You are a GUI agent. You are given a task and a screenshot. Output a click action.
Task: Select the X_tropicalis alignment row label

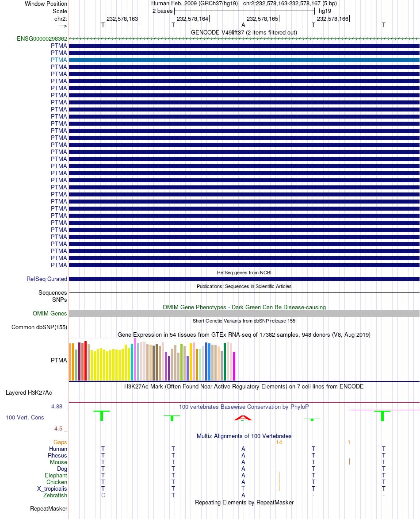tap(52, 488)
